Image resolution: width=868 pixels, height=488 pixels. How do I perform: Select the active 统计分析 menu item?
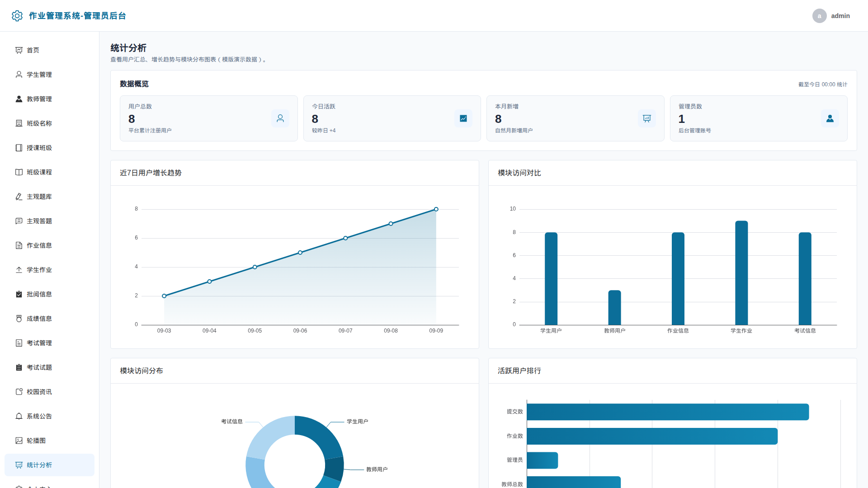49,465
